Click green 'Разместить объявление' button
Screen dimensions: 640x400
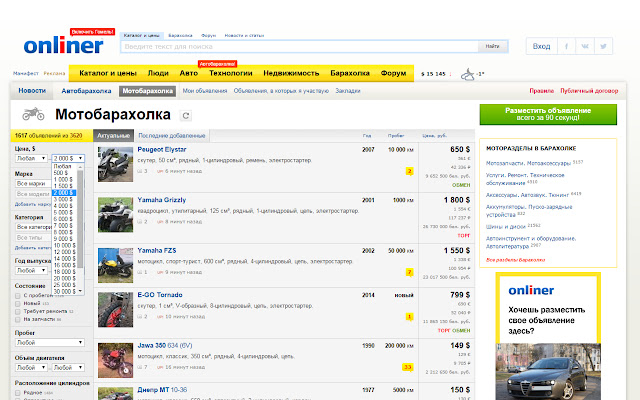[548, 114]
